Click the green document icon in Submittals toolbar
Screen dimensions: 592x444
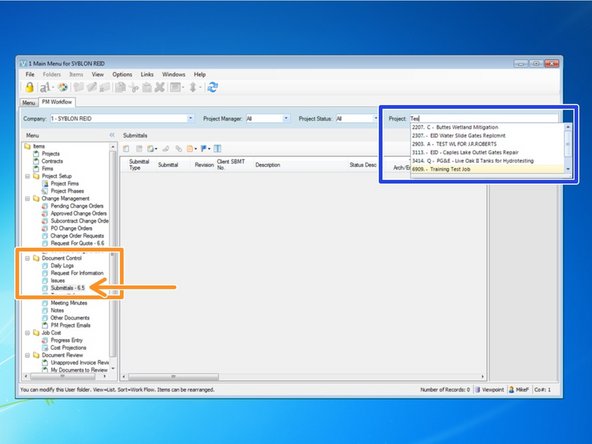point(151,149)
